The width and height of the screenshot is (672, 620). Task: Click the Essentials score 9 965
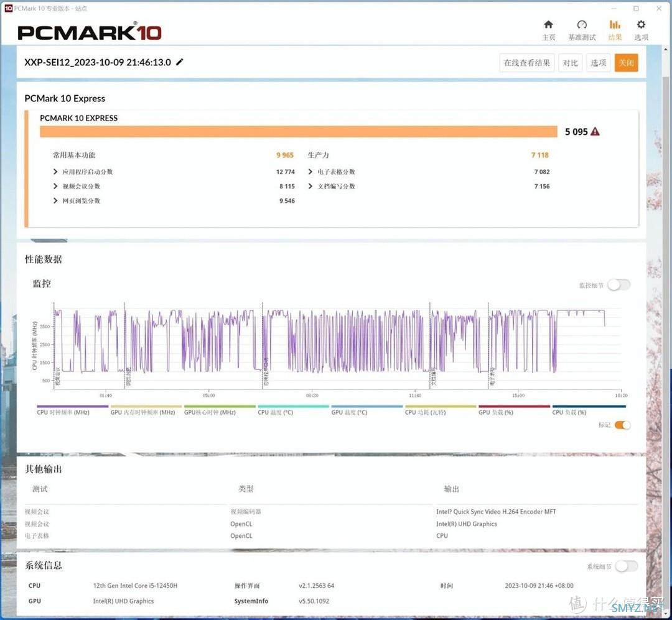pyautogui.click(x=285, y=155)
